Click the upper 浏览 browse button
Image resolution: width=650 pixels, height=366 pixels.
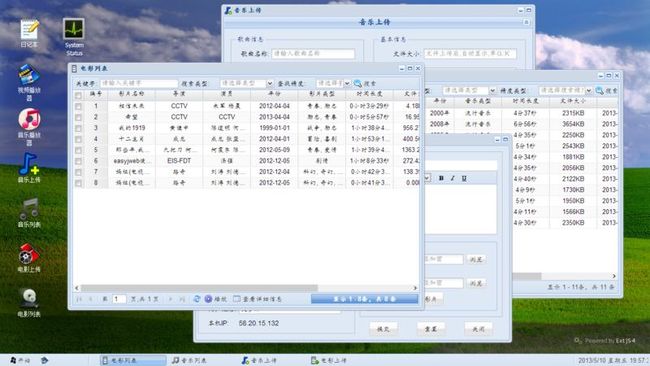tap(476, 259)
